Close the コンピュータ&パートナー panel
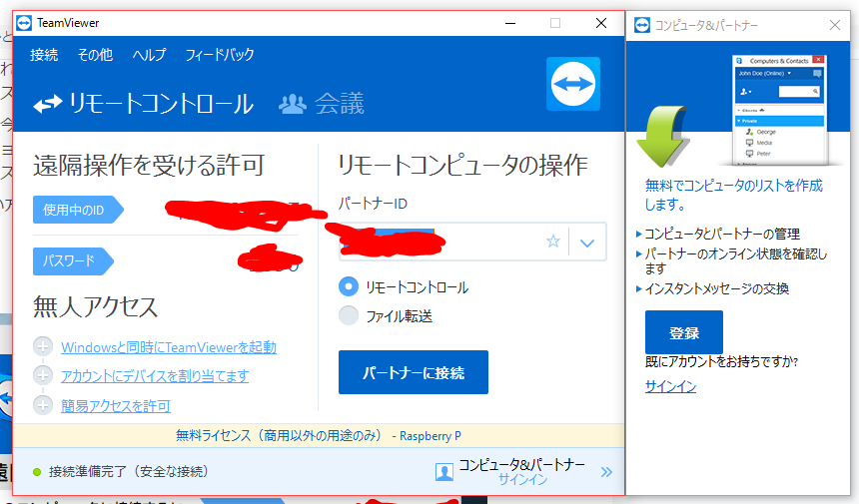Viewport: 859px width, 504px height. point(835,25)
